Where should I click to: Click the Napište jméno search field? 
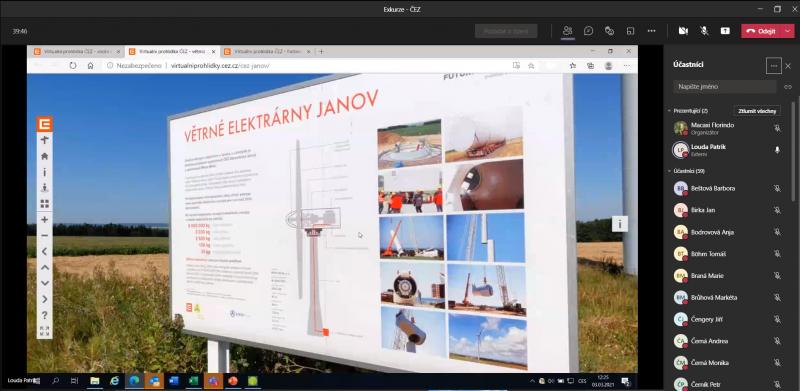724,87
